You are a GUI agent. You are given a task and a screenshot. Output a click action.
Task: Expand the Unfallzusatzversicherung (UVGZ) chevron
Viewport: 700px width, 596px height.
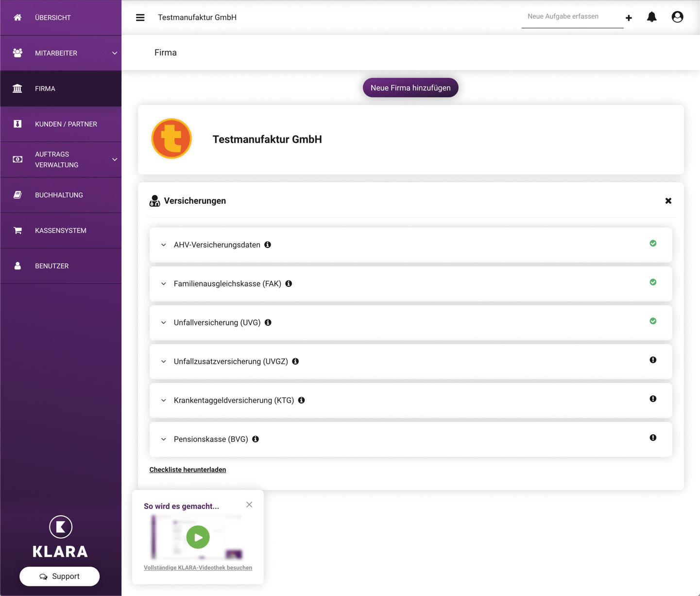click(164, 362)
